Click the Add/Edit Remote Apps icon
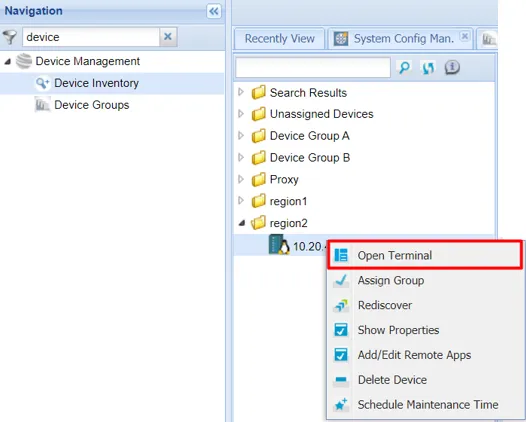 (x=341, y=355)
